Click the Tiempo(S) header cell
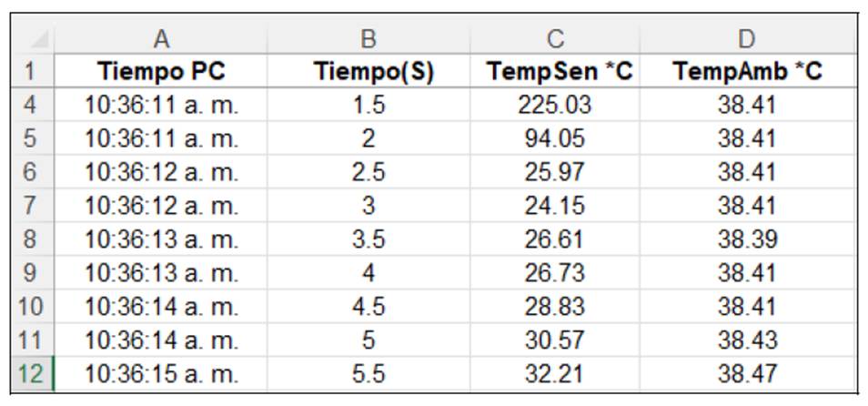The width and height of the screenshot is (868, 406). tap(368, 71)
